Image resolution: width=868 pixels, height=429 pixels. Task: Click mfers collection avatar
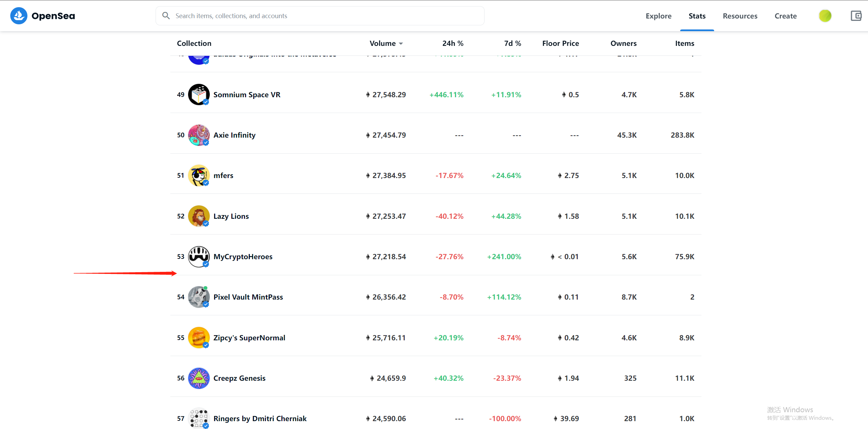point(199,175)
